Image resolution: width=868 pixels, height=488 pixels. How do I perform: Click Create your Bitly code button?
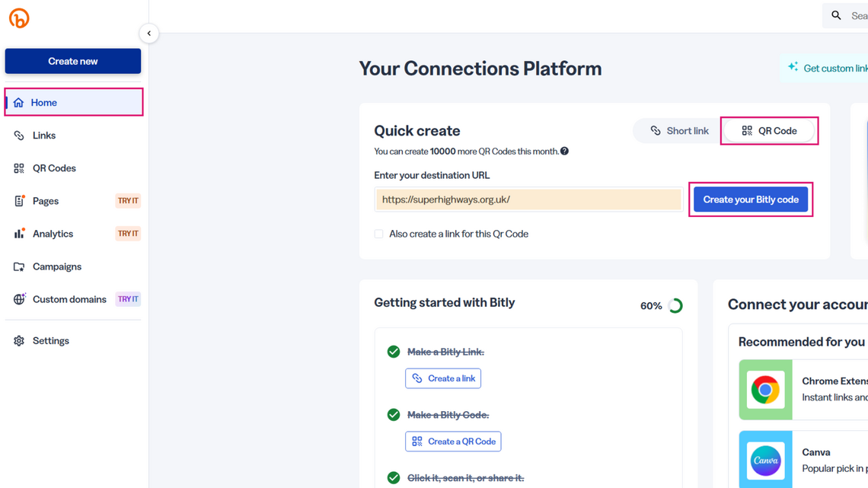pyautogui.click(x=750, y=199)
